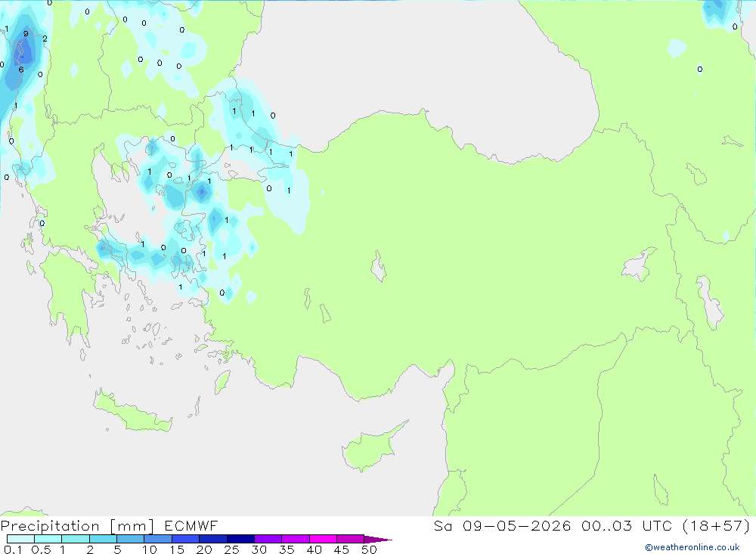Click the '10' legend scale label
Screen dimensions: 756x554
pyautogui.click(x=150, y=549)
